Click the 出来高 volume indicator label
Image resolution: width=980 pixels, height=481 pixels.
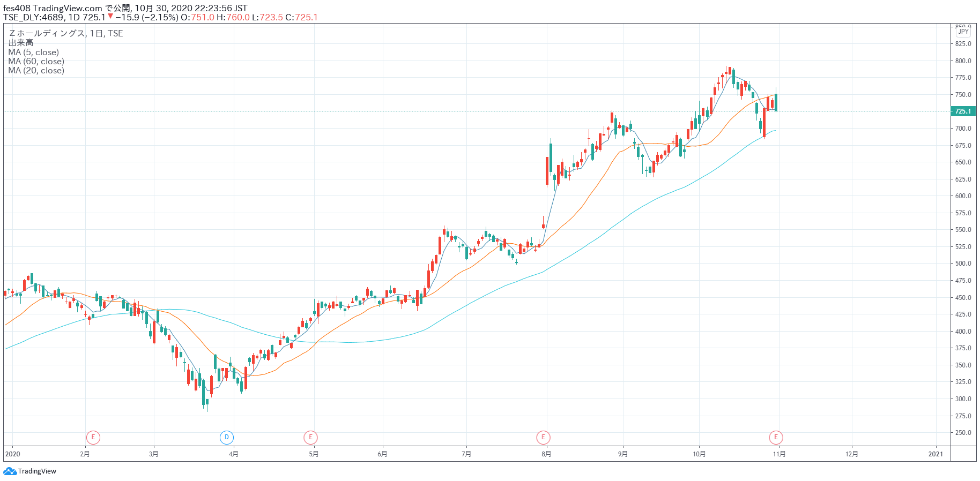click(21, 43)
